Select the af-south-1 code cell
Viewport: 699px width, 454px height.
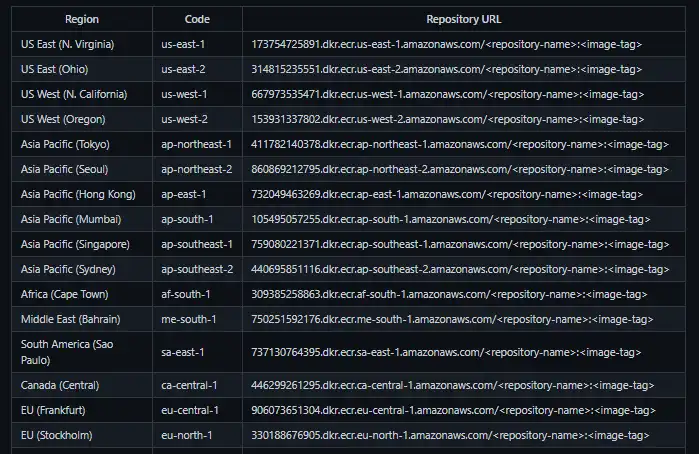[x=197, y=294]
